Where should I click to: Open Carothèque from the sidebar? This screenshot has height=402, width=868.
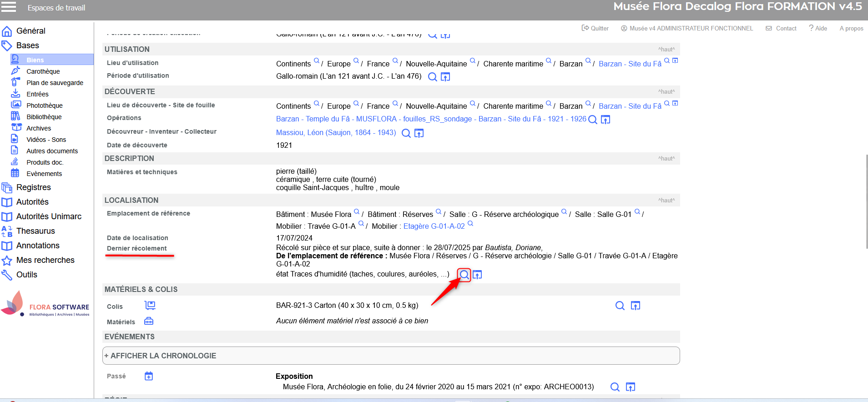coord(43,71)
